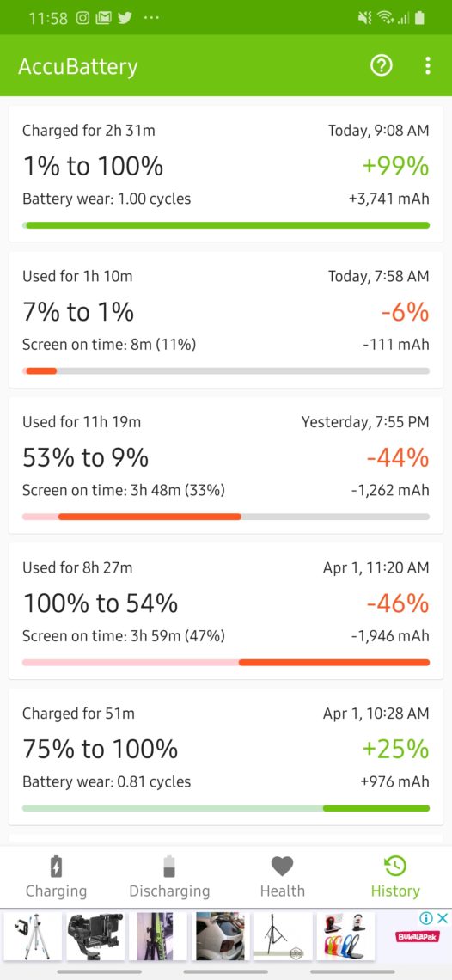Open the three-dot overflow menu
Screen dimensions: 452x980
[428, 65]
